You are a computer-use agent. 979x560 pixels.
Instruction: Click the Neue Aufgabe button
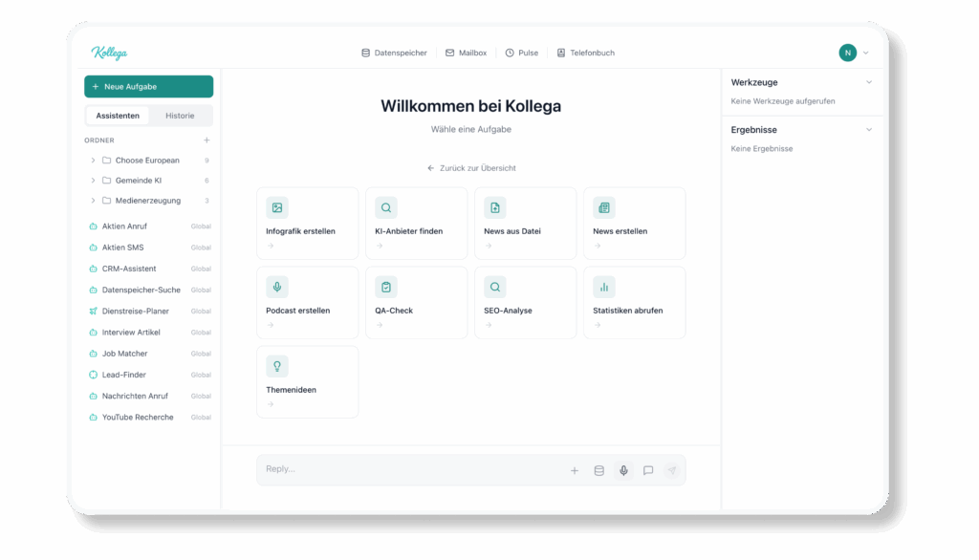[x=148, y=87]
